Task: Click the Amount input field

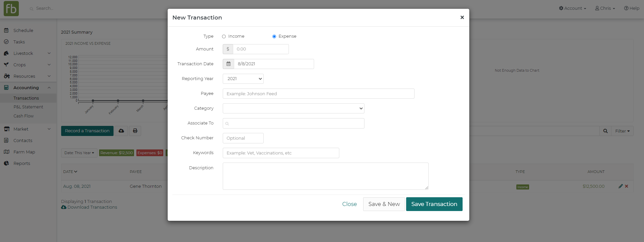Action: point(261,49)
